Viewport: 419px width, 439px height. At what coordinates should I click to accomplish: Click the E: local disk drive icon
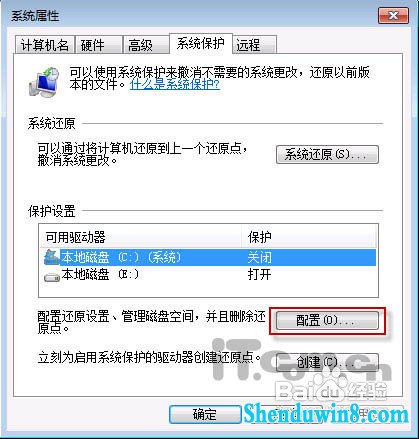(52, 277)
